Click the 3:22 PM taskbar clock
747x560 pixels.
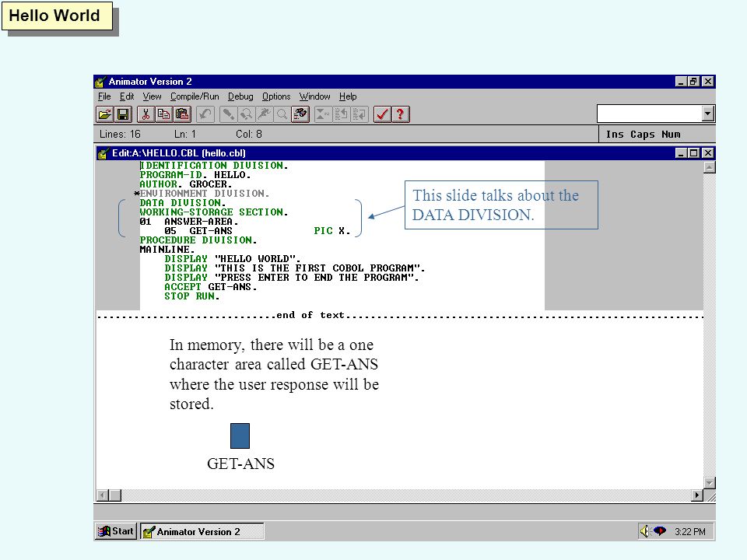[690, 531]
